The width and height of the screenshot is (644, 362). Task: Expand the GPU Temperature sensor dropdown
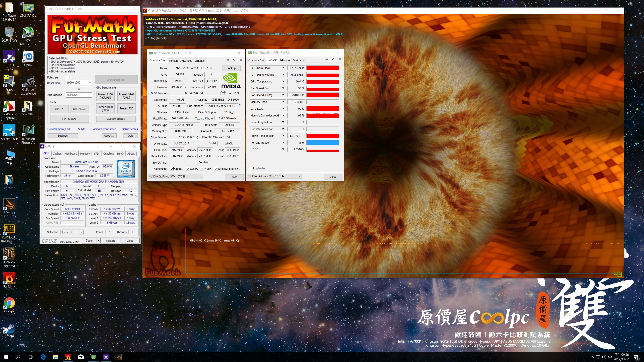coord(283,81)
